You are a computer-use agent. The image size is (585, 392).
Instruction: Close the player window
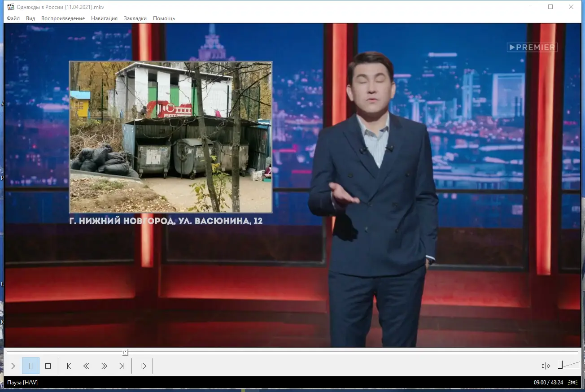[x=571, y=7]
